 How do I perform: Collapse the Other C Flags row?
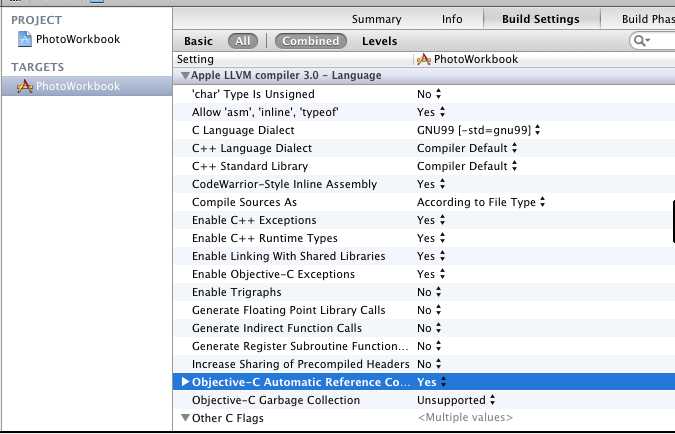185,418
